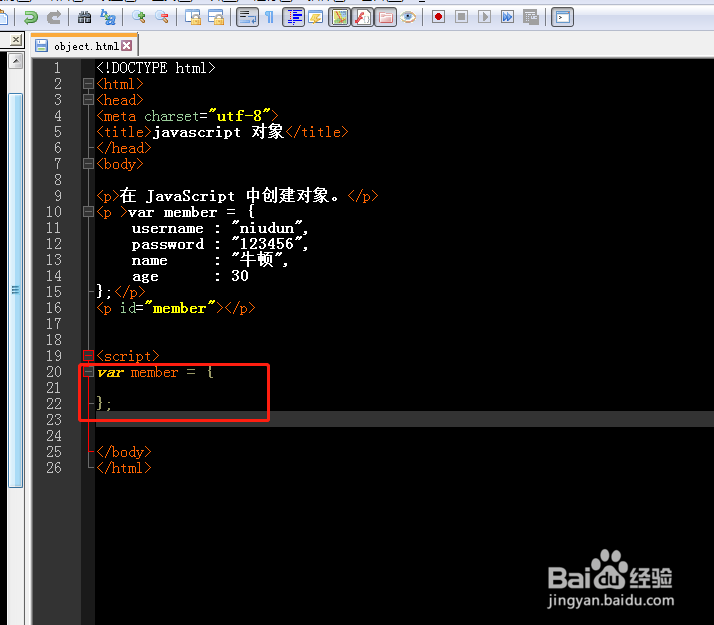The height and width of the screenshot is (625, 714).
Task: Close the object.html tab
Action: [x=127, y=46]
